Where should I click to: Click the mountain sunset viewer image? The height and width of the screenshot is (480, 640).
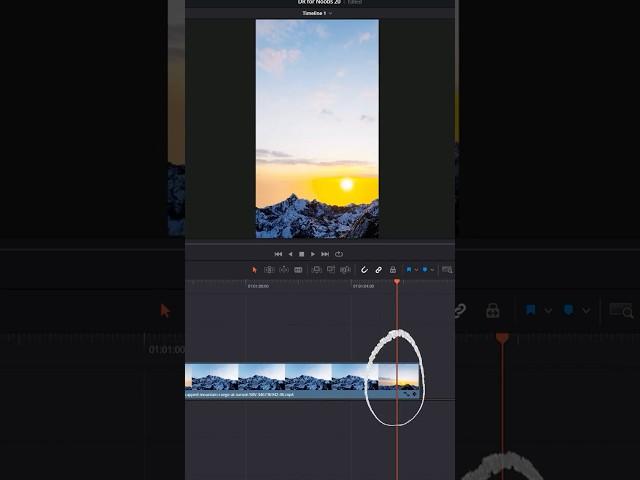pyautogui.click(x=317, y=129)
